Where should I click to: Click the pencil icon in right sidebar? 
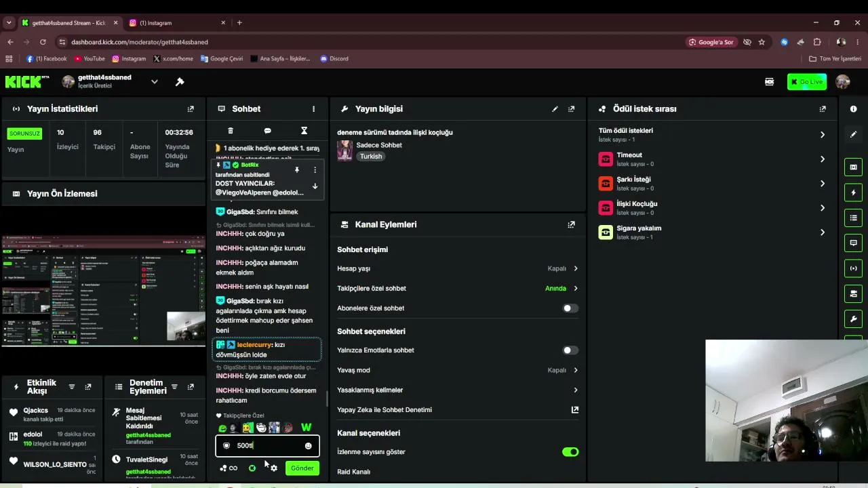[x=853, y=134]
